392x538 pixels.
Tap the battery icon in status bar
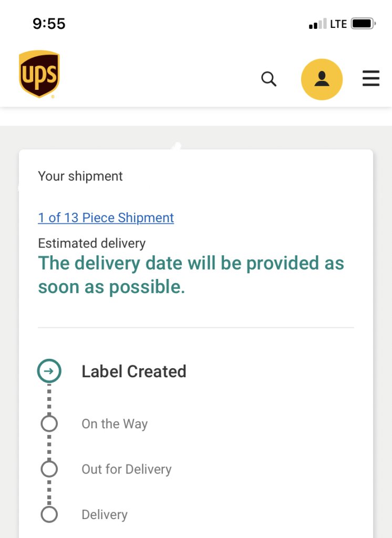[363, 24]
